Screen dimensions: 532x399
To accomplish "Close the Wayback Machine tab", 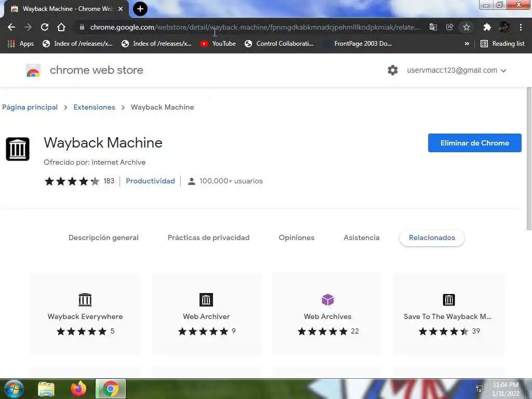I will (x=121, y=9).
